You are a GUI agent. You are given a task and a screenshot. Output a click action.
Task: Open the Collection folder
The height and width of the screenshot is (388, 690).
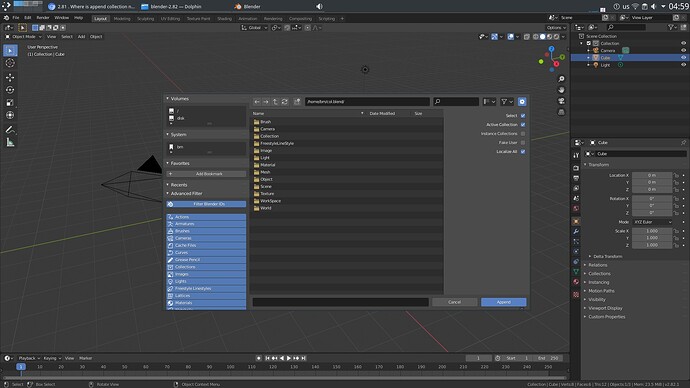(x=269, y=136)
